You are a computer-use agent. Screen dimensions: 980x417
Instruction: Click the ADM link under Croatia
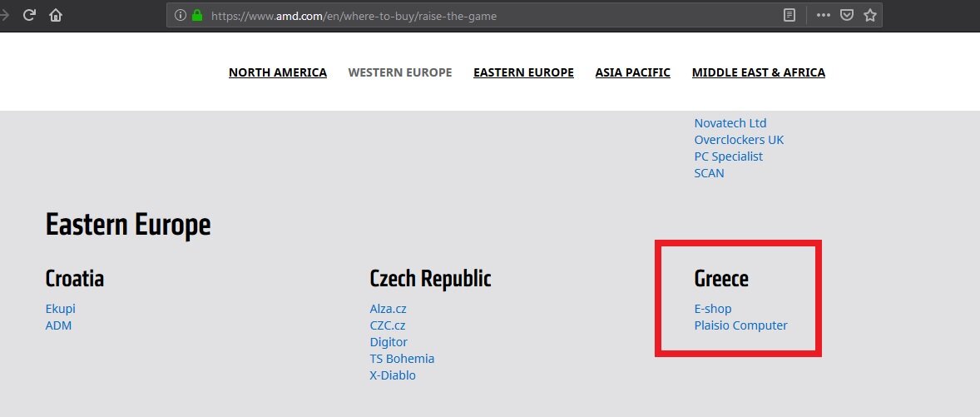coord(58,325)
